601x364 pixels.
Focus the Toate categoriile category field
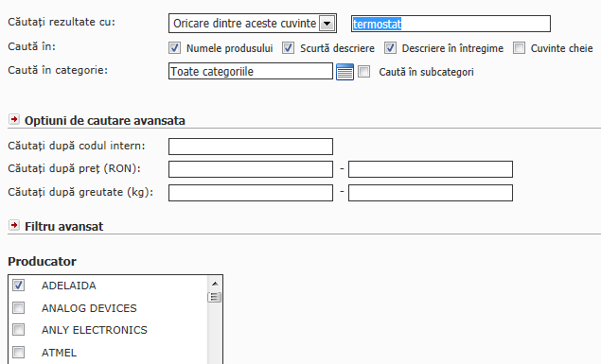(x=251, y=71)
